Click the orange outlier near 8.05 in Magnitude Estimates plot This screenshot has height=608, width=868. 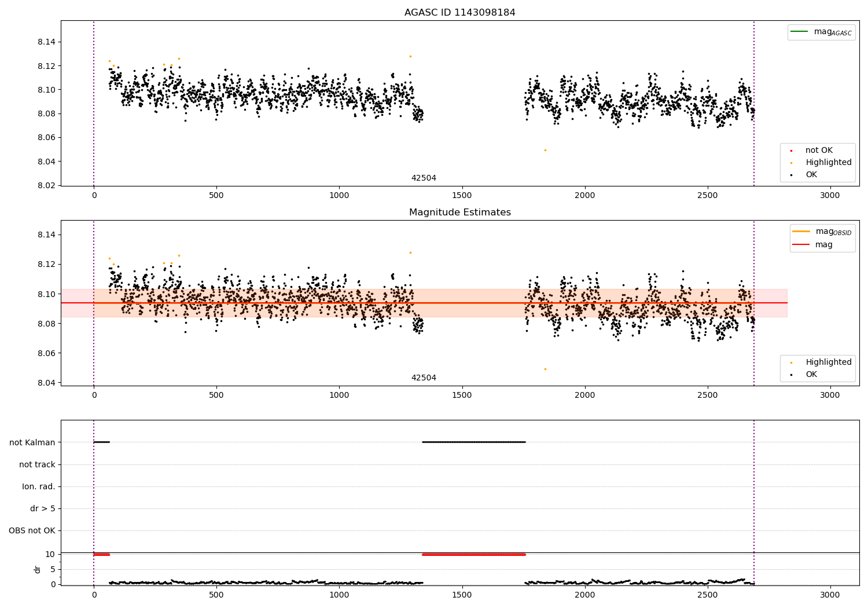click(x=545, y=369)
